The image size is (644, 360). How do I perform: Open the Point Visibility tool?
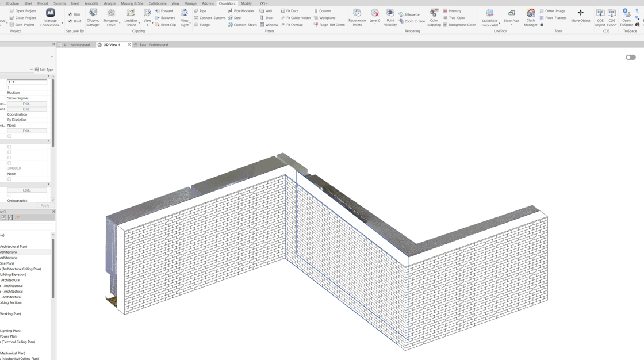(390, 18)
